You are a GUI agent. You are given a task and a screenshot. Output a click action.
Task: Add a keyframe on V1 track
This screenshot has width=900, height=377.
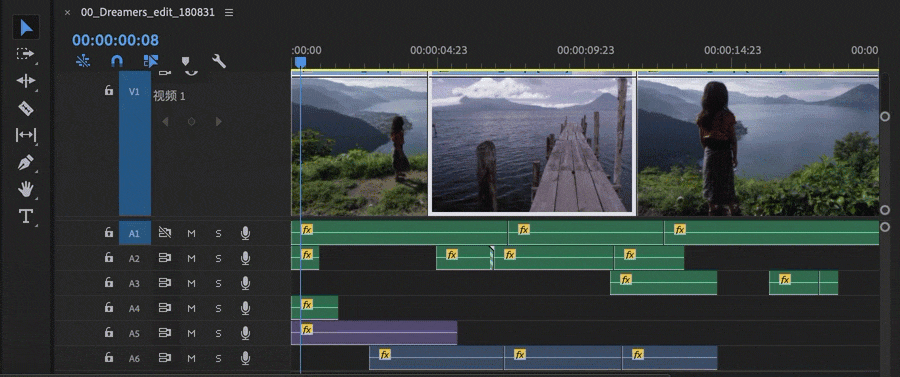(x=192, y=122)
